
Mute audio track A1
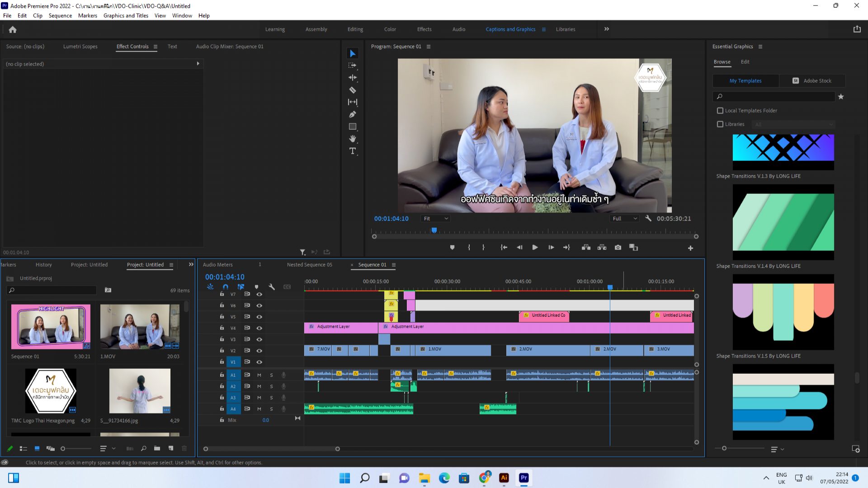pyautogui.click(x=259, y=375)
